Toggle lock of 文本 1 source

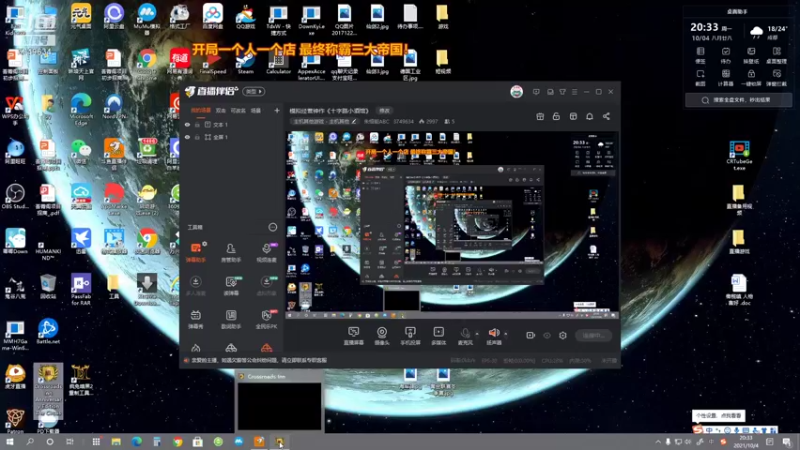[x=197, y=124]
